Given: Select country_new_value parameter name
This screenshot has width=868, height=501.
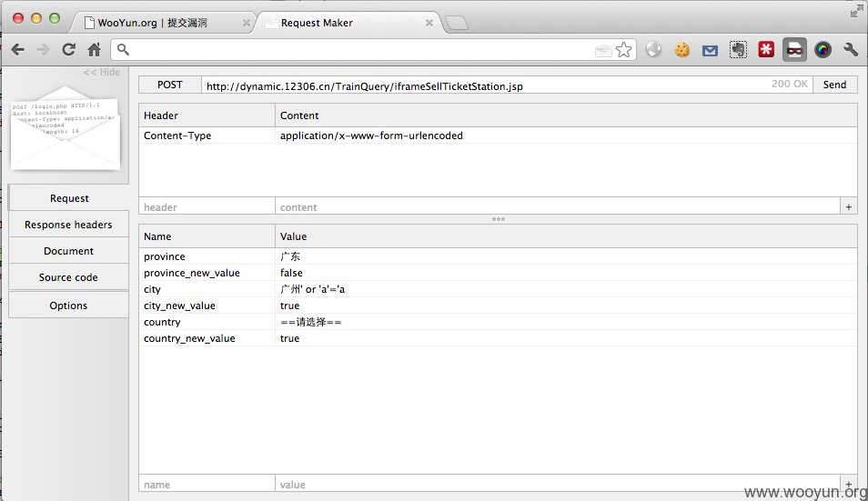Looking at the screenshot, I should pyautogui.click(x=207, y=338).
